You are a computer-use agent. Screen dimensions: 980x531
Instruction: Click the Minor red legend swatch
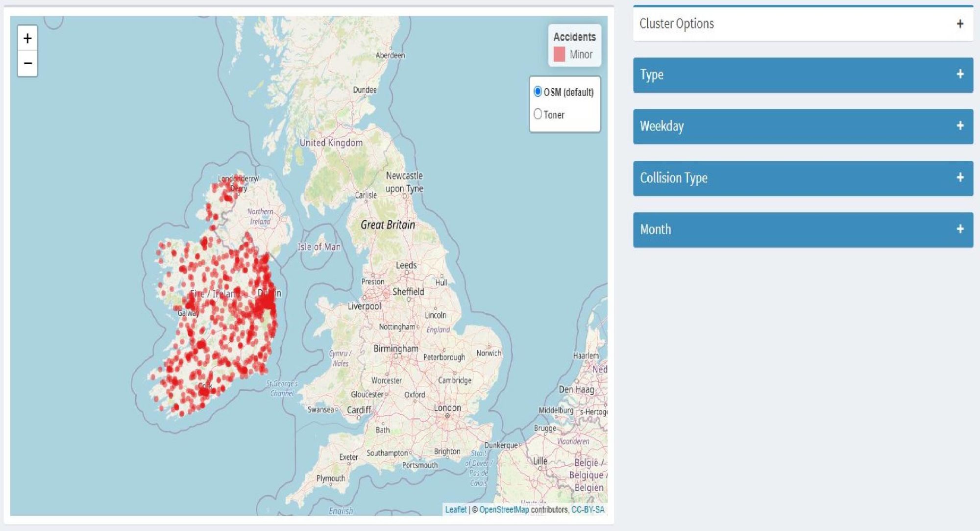click(x=559, y=54)
